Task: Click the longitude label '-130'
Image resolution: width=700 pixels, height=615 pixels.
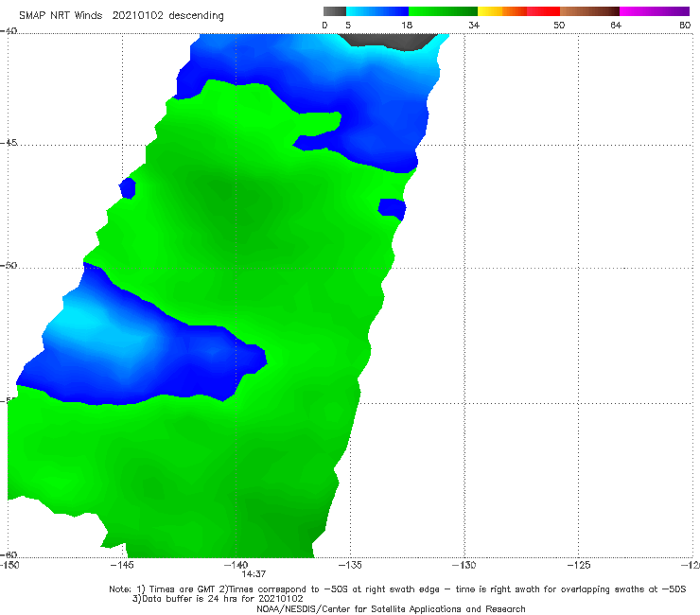Action: 464,565
